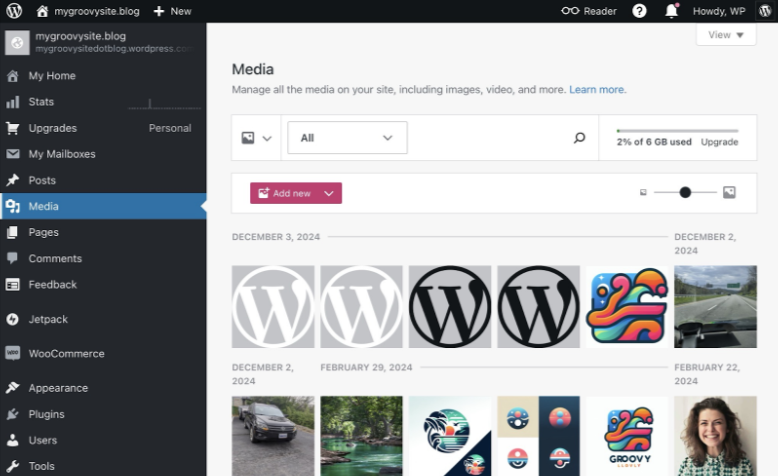Viewport: 778px width, 476px height.
Task: Select the palm tree sunset logo thumbnail
Action: point(450,436)
